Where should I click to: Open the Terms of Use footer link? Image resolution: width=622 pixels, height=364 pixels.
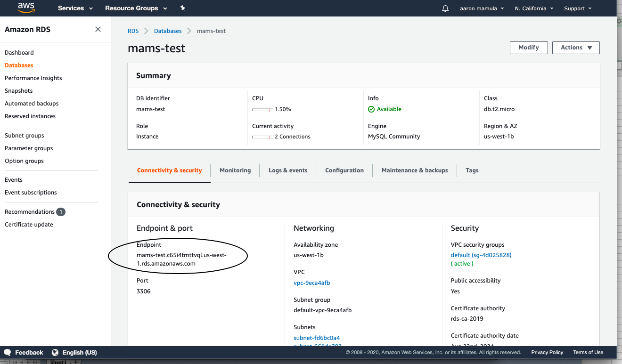click(588, 352)
